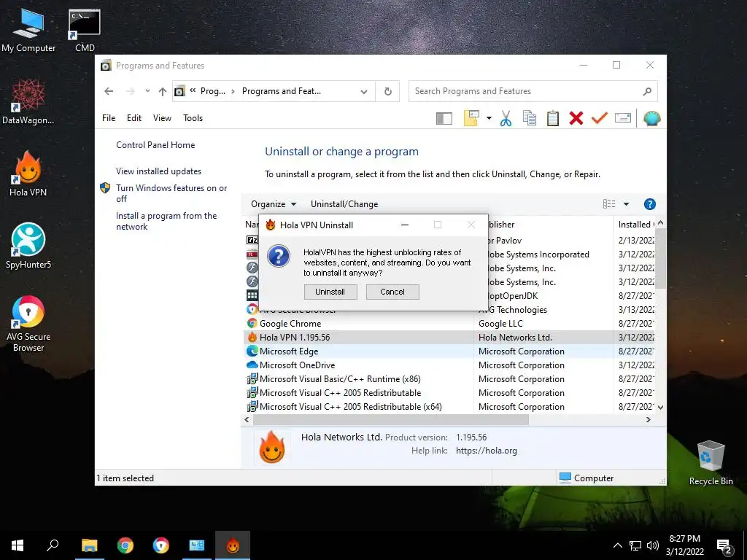
Task: Refresh the Programs and Features view
Action: point(388,91)
